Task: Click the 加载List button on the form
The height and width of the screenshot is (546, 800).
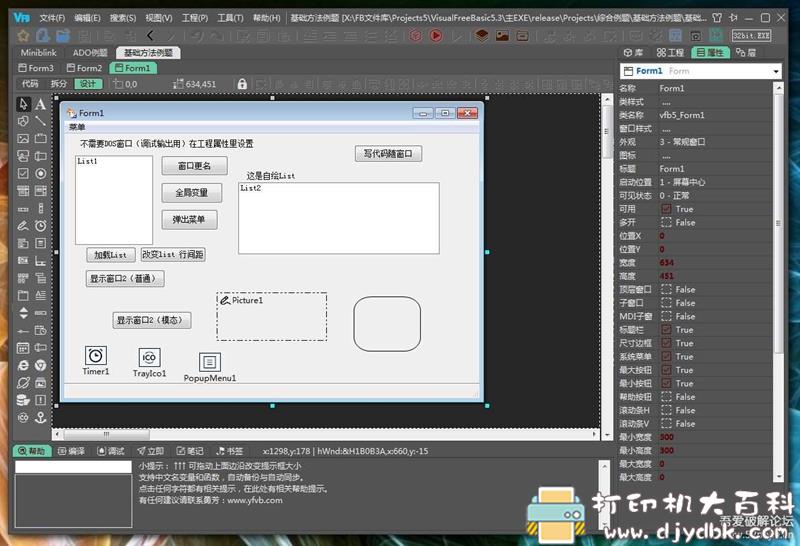Action: click(111, 254)
